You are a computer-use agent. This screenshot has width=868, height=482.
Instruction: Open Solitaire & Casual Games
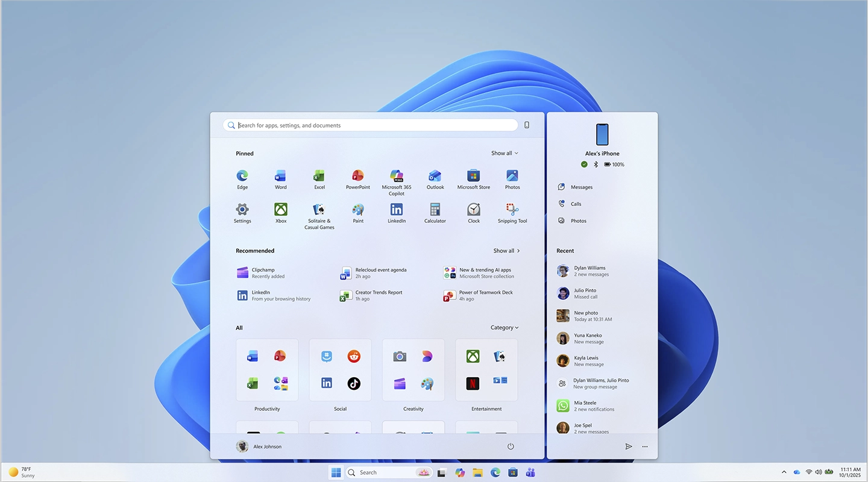[319, 216]
